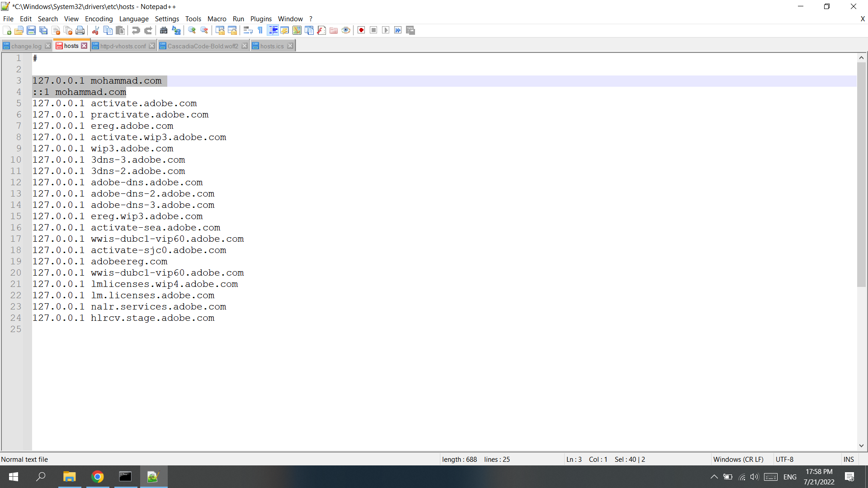Click the Zoom In magnifier icon
This screenshot has width=868, height=488.
tap(192, 30)
